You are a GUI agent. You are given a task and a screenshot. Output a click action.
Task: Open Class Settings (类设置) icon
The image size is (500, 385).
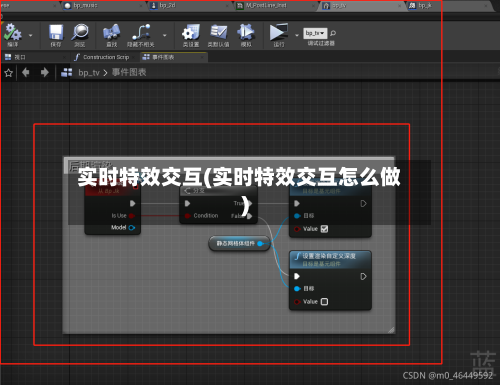pyautogui.click(x=191, y=32)
